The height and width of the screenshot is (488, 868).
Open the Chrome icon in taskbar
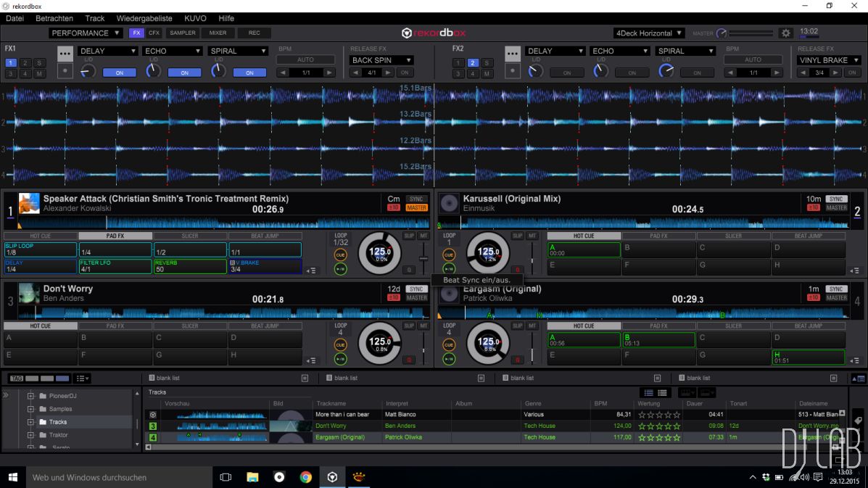(x=306, y=477)
